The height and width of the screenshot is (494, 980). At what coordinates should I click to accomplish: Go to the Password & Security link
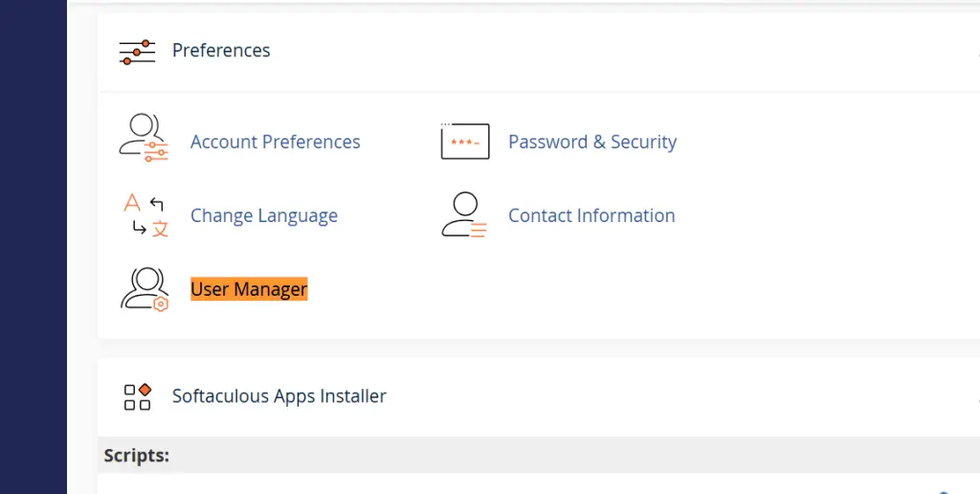coord(591,142)
